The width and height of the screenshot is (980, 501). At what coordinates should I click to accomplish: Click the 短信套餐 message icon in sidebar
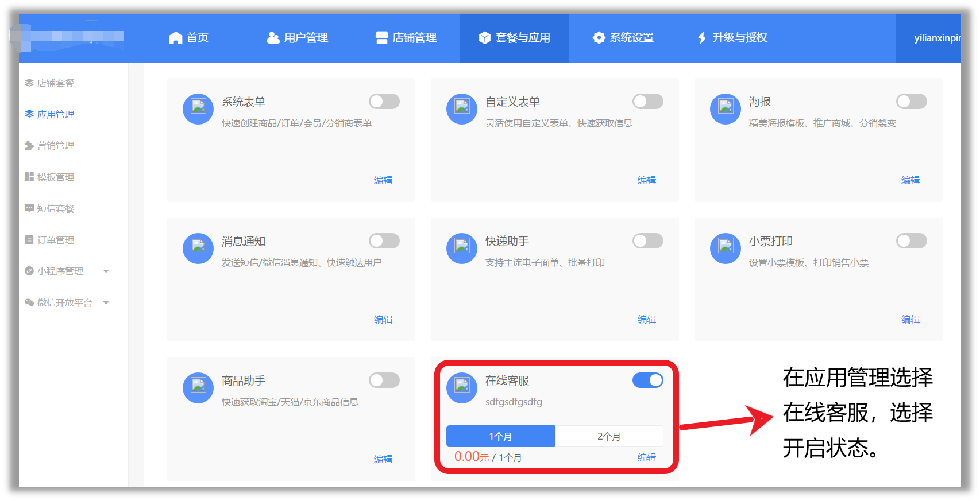[29, 208]
